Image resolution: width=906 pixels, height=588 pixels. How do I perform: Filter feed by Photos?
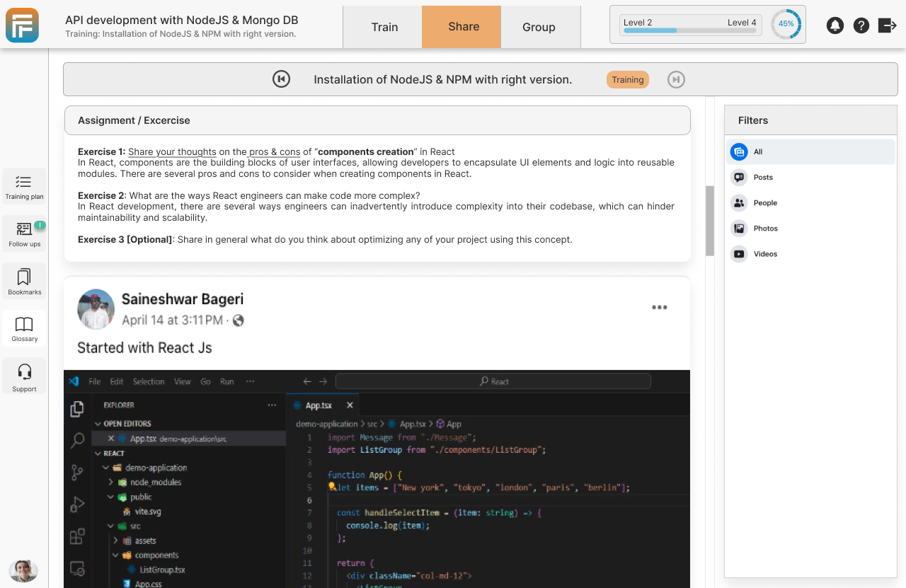point(764,229)
